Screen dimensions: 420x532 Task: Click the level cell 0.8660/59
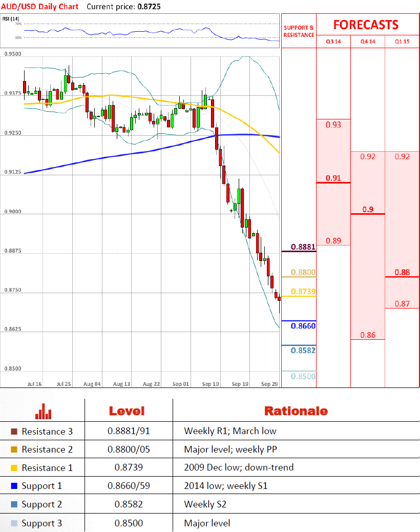pyautogui.click(x=129, y=485)
